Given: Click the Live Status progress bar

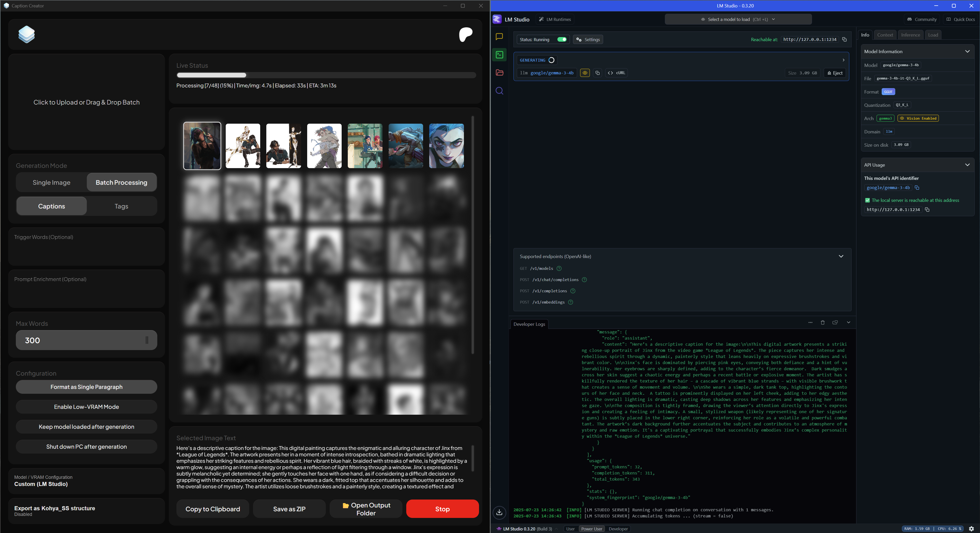Looking at the screenshot, I should 326,75.
